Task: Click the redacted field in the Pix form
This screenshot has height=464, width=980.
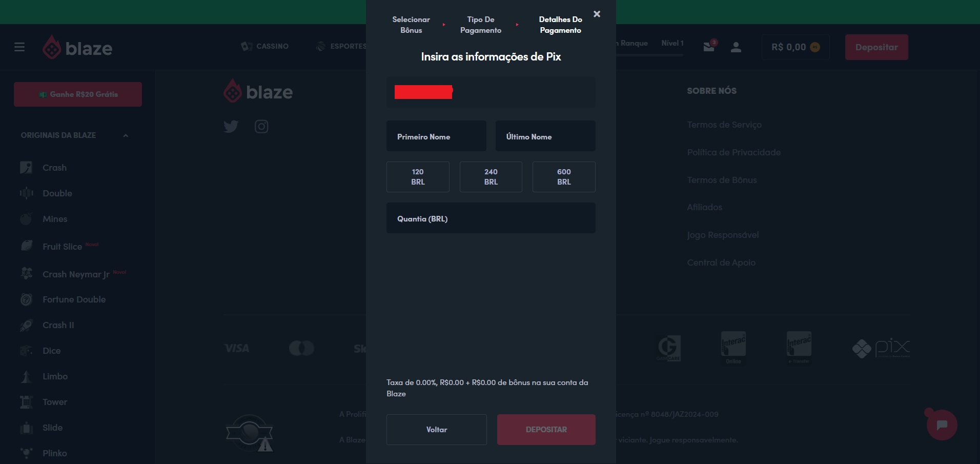Action: click(x=491, y=92)
